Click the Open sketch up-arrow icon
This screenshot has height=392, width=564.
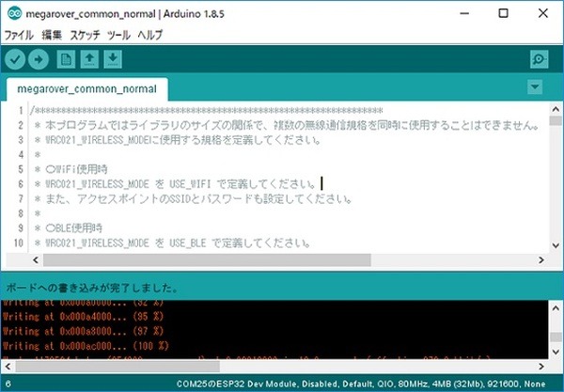tap(89, 60)
